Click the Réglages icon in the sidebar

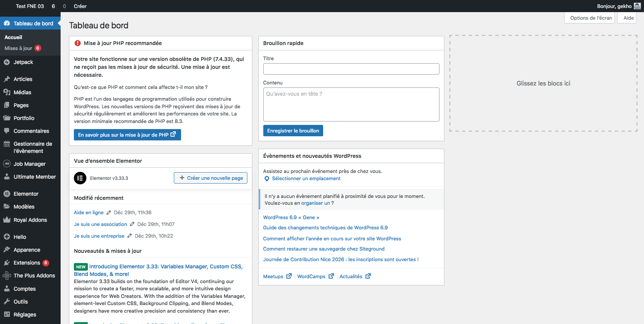6,315
